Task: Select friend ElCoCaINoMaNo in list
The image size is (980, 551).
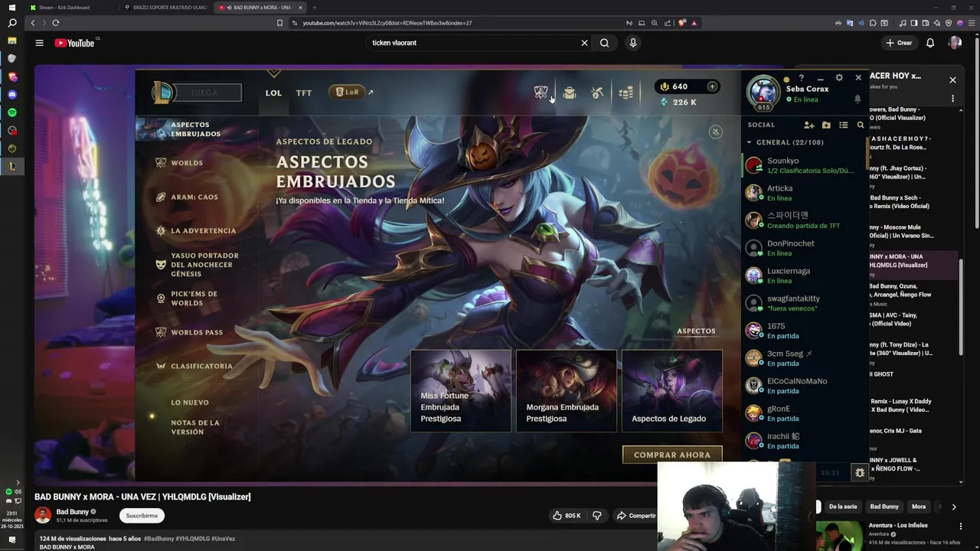Action: click(x=804, y=386)
